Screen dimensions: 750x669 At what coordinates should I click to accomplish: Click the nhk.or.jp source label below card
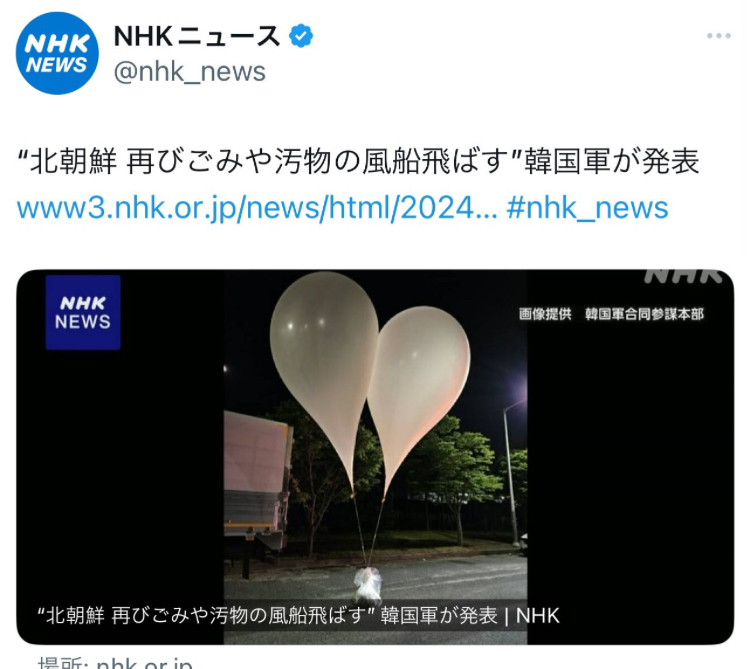115,663
